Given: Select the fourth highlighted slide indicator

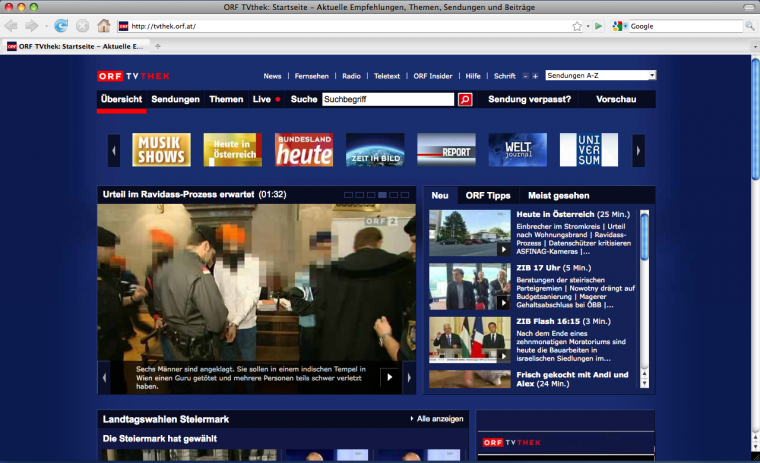Looking at the screenshot, I should point(382,195).
